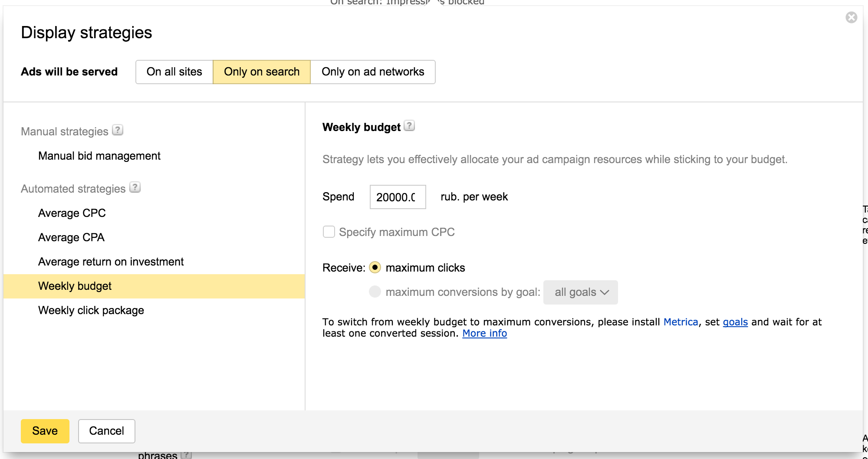Open the all goals dropdown
This screenshot has width=868, height=459.
tap(580, 292)
